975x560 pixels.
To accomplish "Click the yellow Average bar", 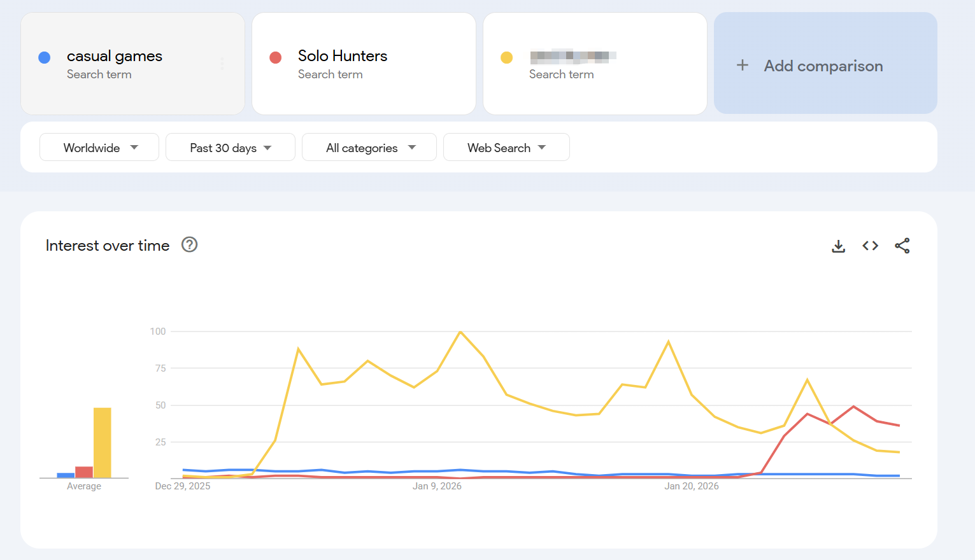I will tap(102, 442).
